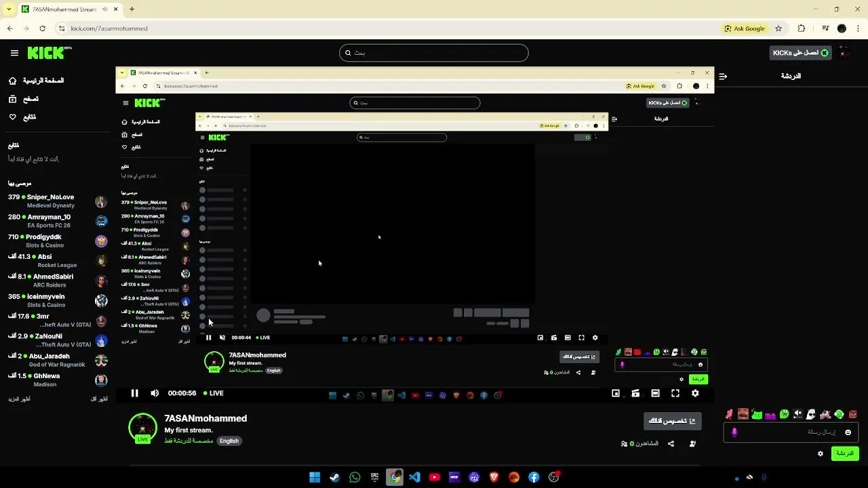Open Sniper_NoLove recommended channel
The image size is (868, 488).
(58, 201)
